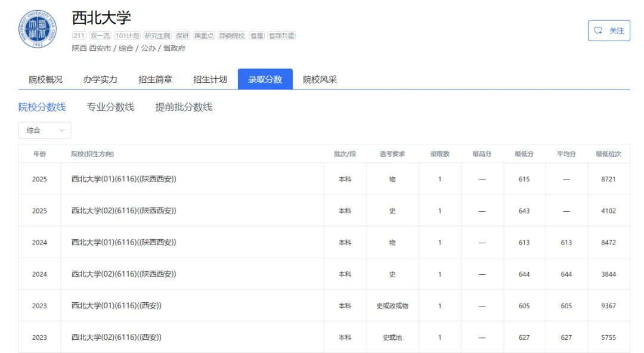Click the 最低位次 column header

(x=608, y=154)
